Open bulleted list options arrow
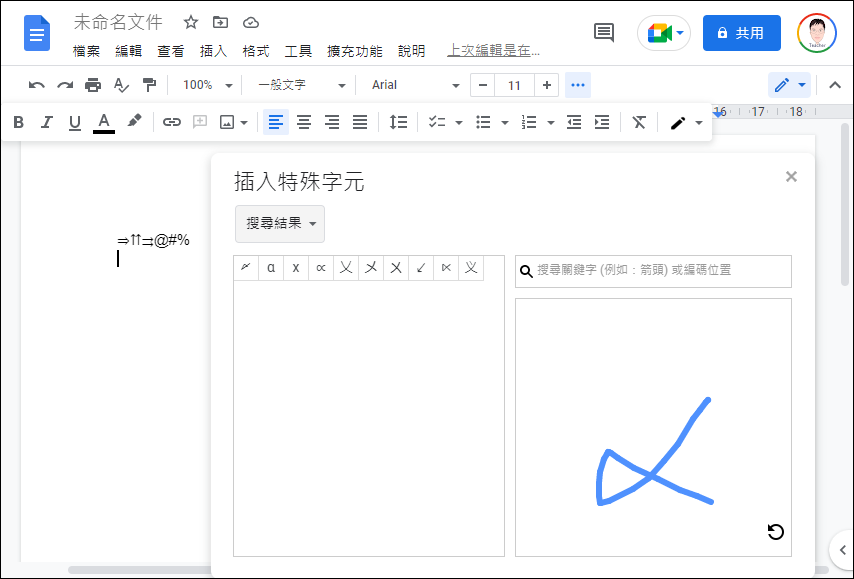 click(x=504, y=123)
